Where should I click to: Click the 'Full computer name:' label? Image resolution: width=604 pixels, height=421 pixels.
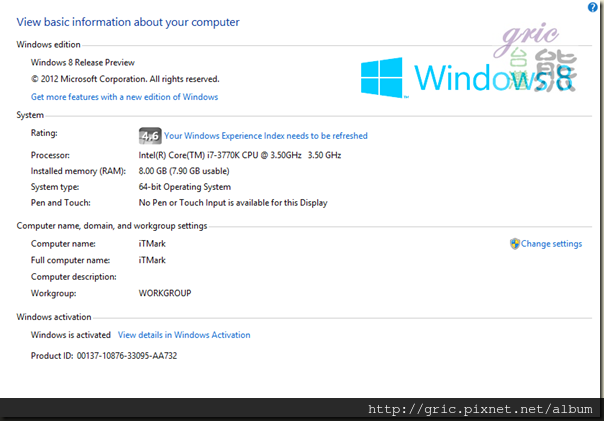coord(70,260)
